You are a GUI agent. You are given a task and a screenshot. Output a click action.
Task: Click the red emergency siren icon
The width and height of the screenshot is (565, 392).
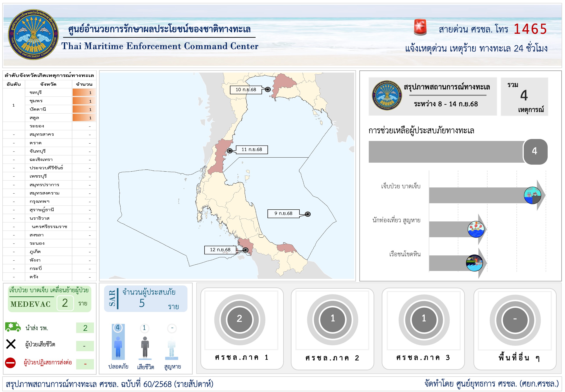tap(420, 27)
